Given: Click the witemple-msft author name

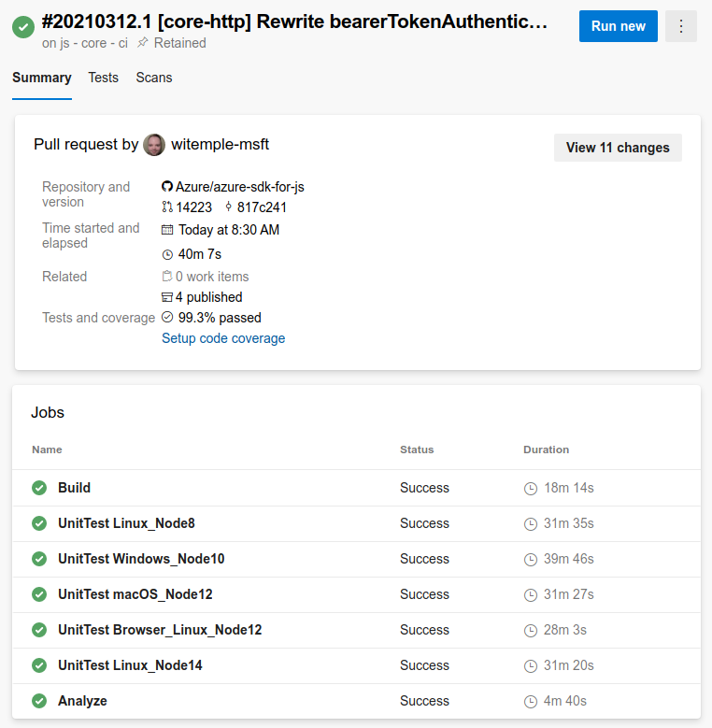Looking at the screenshot, I should (220, 145).
